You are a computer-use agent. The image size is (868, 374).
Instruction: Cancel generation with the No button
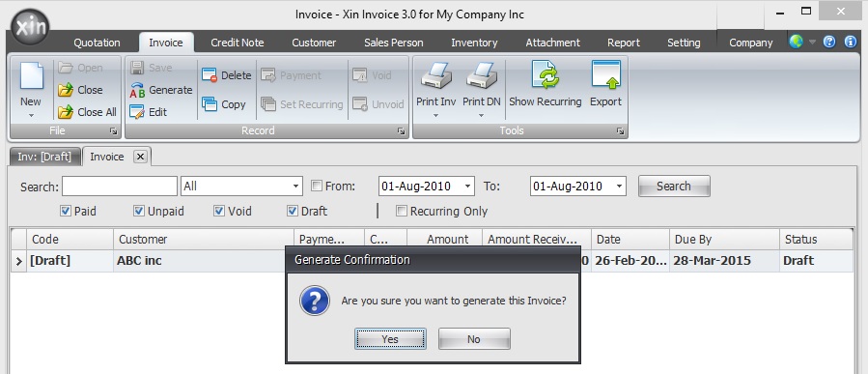pyautogui.click(x=474, y=339)
